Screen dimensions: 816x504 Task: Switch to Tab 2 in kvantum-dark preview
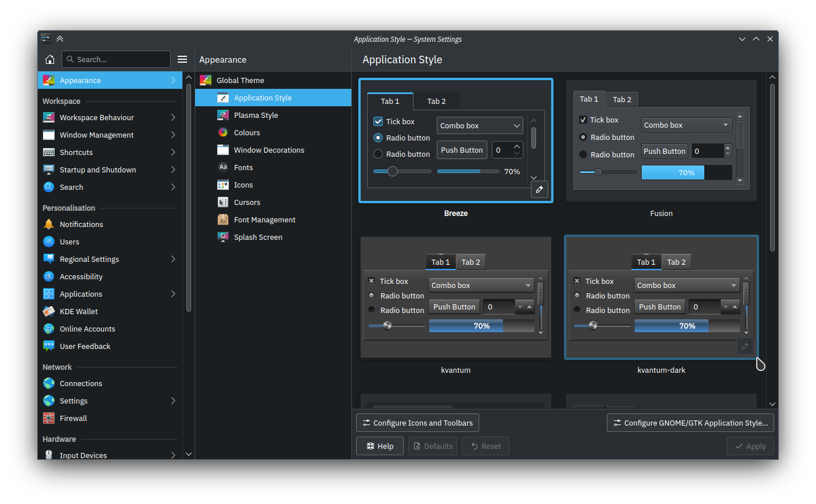676,262
